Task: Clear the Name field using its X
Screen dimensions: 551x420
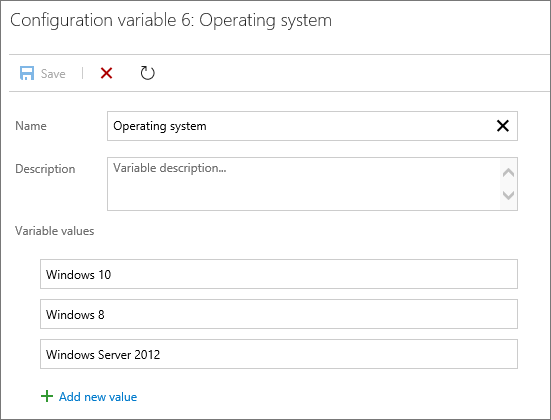Action: coord(503,126)
